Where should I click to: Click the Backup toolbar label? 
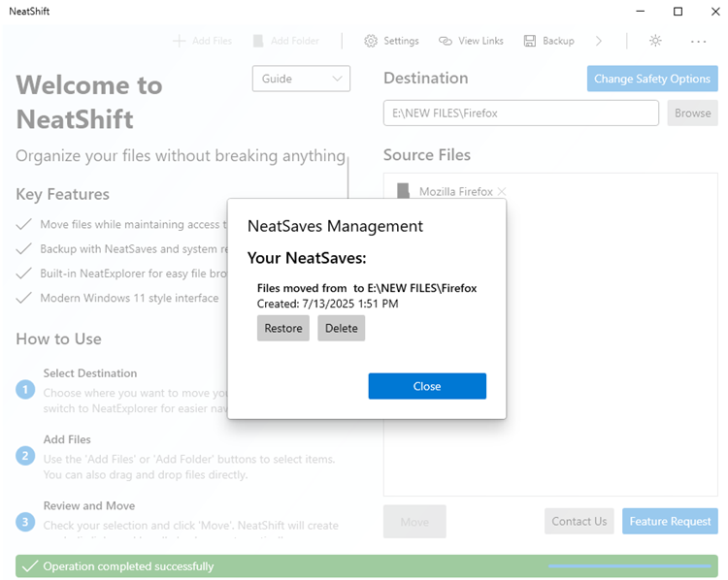pyautogui.click(x=558, y=41)
